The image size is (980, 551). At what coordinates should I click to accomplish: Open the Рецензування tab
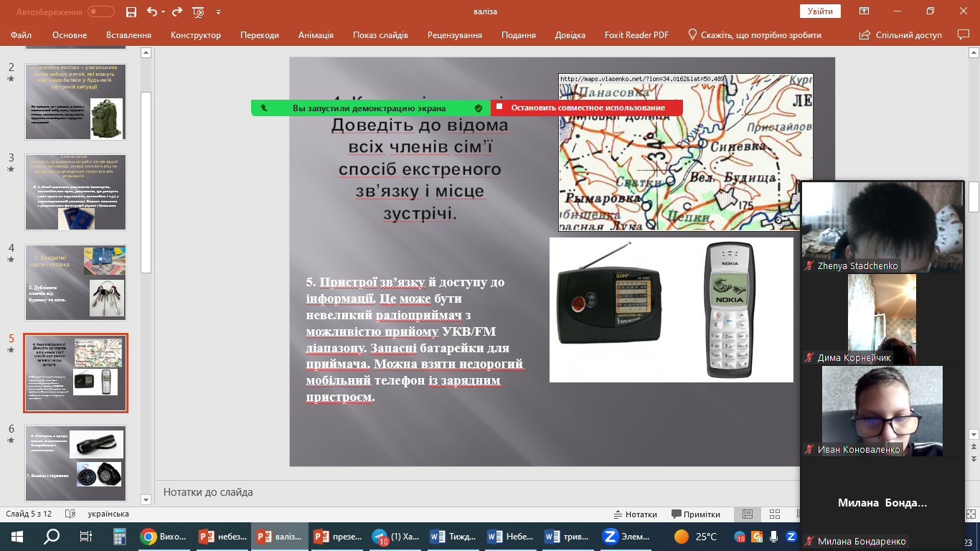(455, 34)
